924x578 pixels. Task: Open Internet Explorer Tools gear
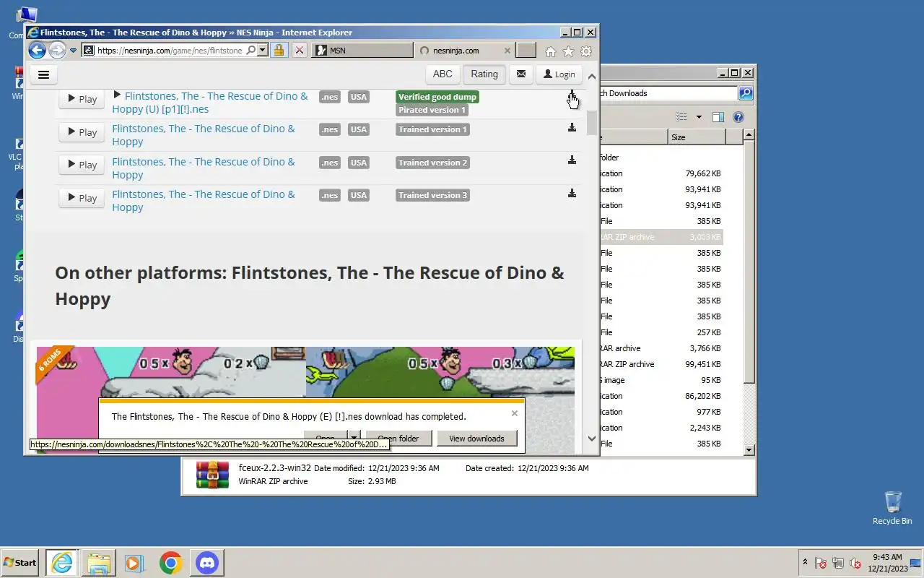586,51
